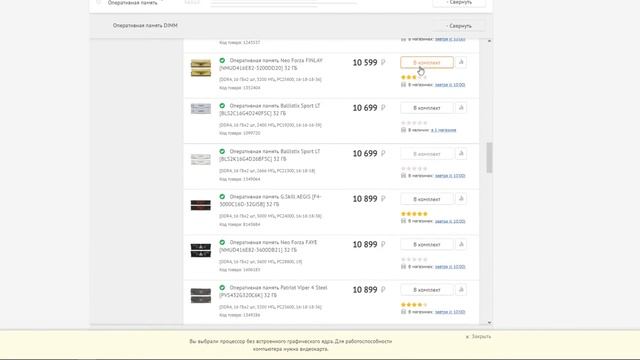Open G.Skill AEGIS 32 ГБ product title
640x360 pixels.
(270, 200)
